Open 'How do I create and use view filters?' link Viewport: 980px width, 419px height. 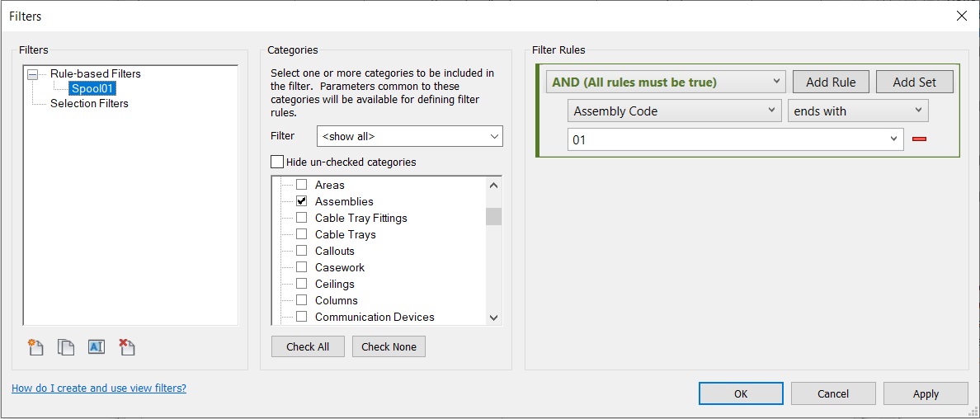click(99, 388)
